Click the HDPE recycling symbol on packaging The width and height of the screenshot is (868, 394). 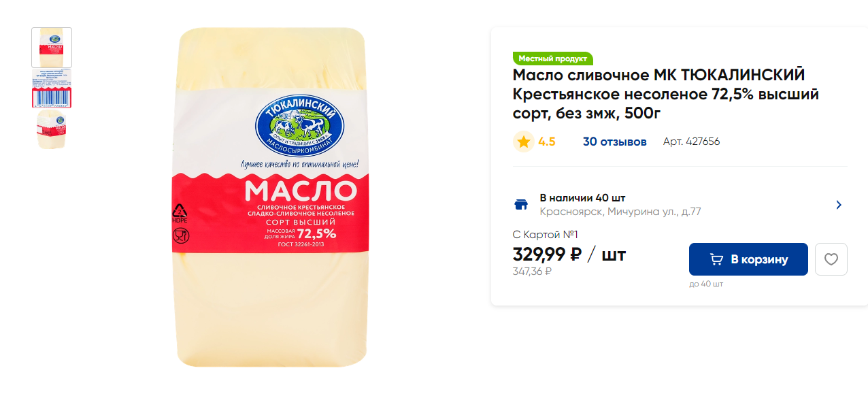click(x=180, y=214)
